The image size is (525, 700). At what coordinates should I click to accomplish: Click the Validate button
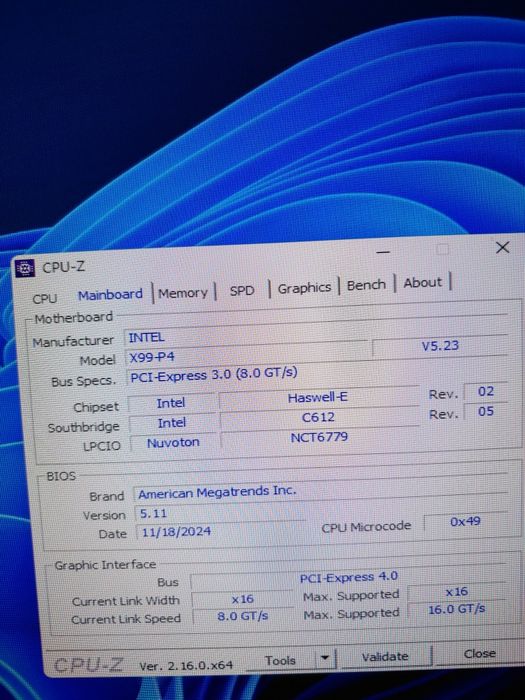(385, 656)
